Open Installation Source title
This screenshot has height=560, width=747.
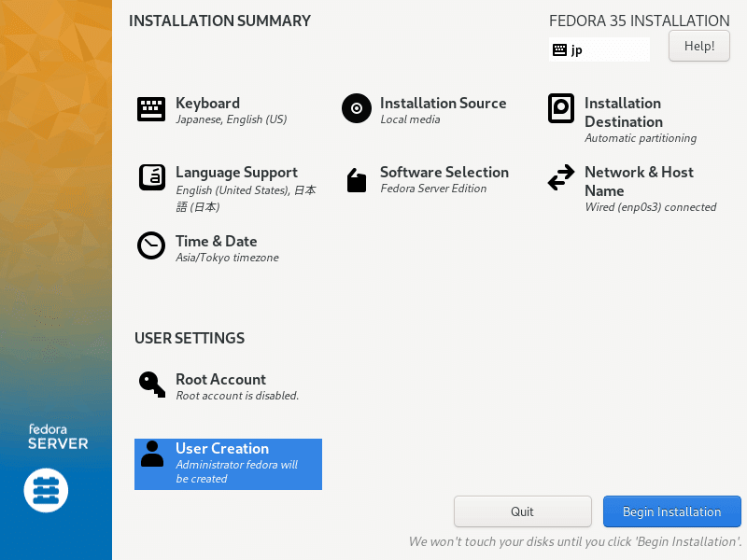click(443, 104)
